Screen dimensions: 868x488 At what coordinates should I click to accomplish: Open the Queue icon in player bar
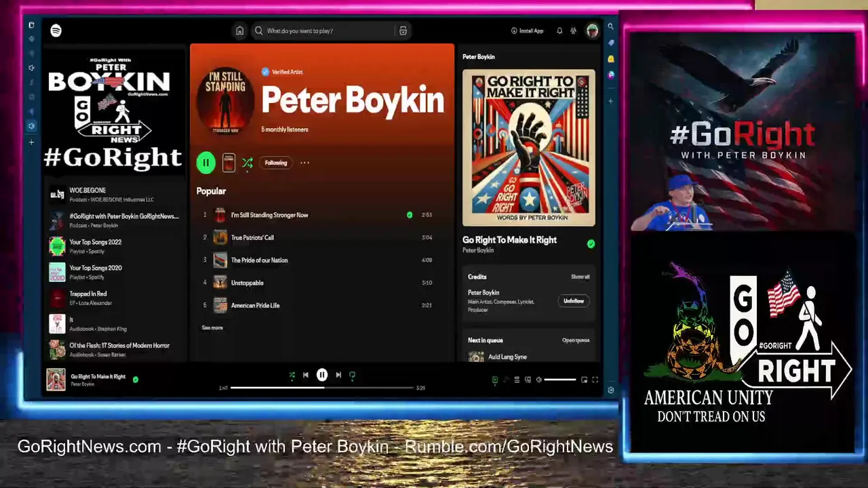(x=517, y=380)
